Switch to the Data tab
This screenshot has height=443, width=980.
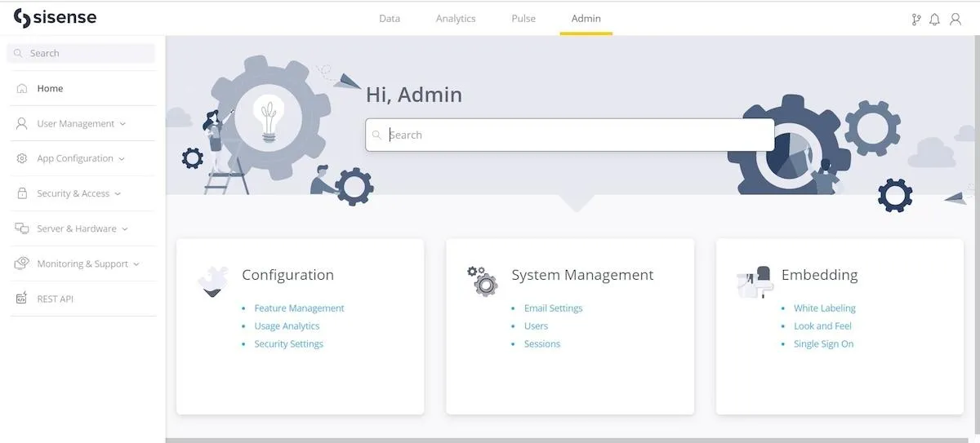(390, 18)
